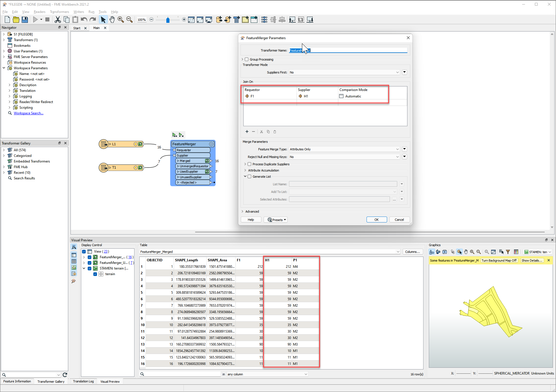This screenshot has height=392, width=556.
Task: Click the Add Reader toolbar icon
Action: tap(219, 19)
